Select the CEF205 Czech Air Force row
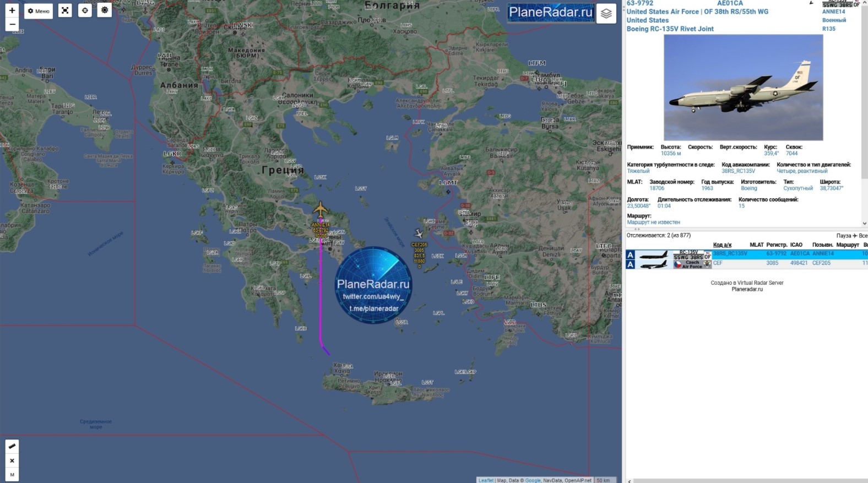868x483 pixels. point(744,263)
